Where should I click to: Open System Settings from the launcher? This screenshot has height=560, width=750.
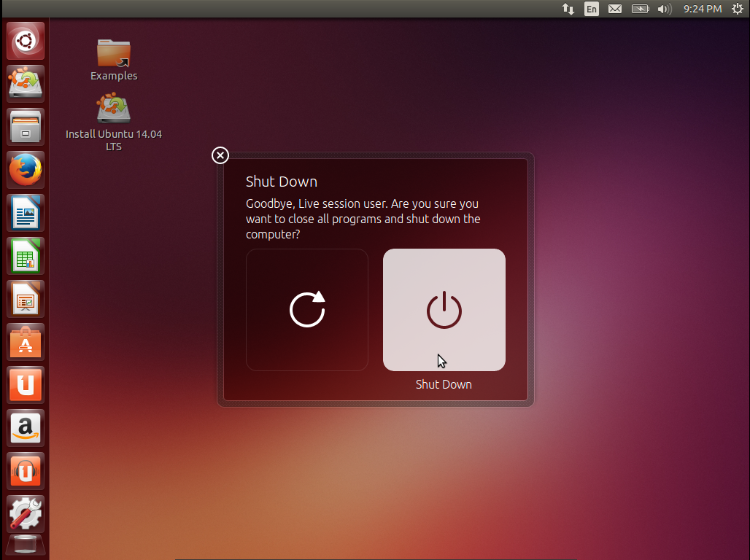pyautogui.click(x=25, y=514)
